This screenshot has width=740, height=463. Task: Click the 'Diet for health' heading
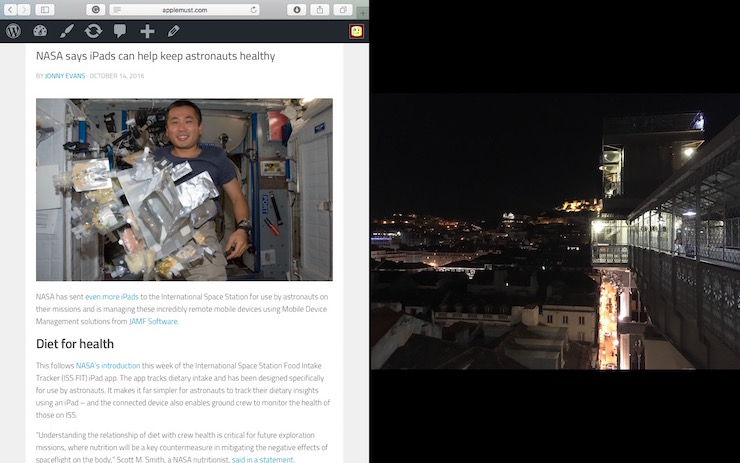pyautogui.click(x=75, y=344)
